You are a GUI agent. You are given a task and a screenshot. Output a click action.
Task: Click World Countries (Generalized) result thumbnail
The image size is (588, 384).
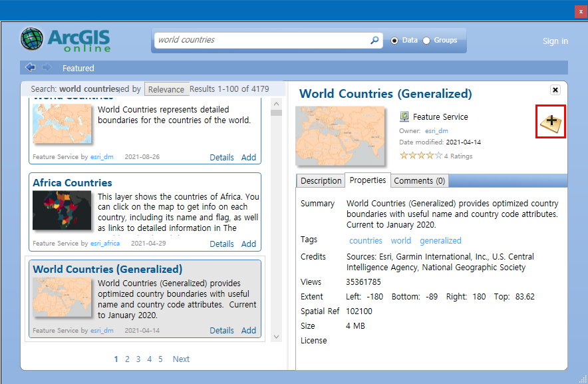click(62, 297)
